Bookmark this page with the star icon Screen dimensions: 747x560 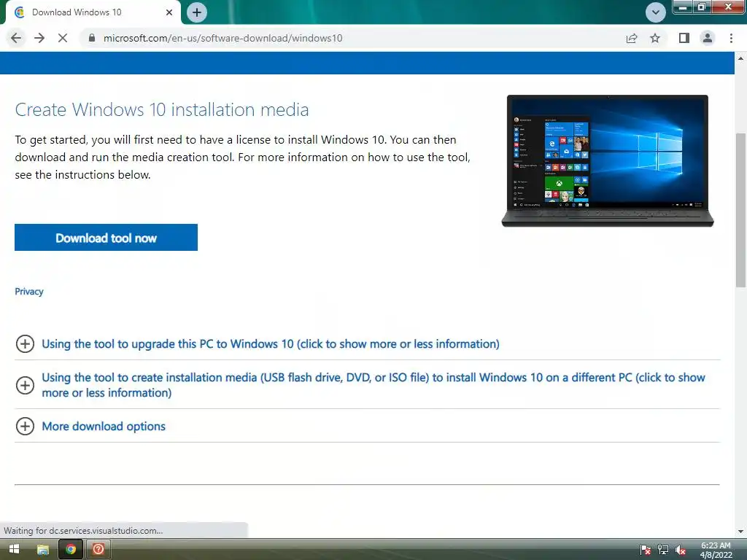655,38
